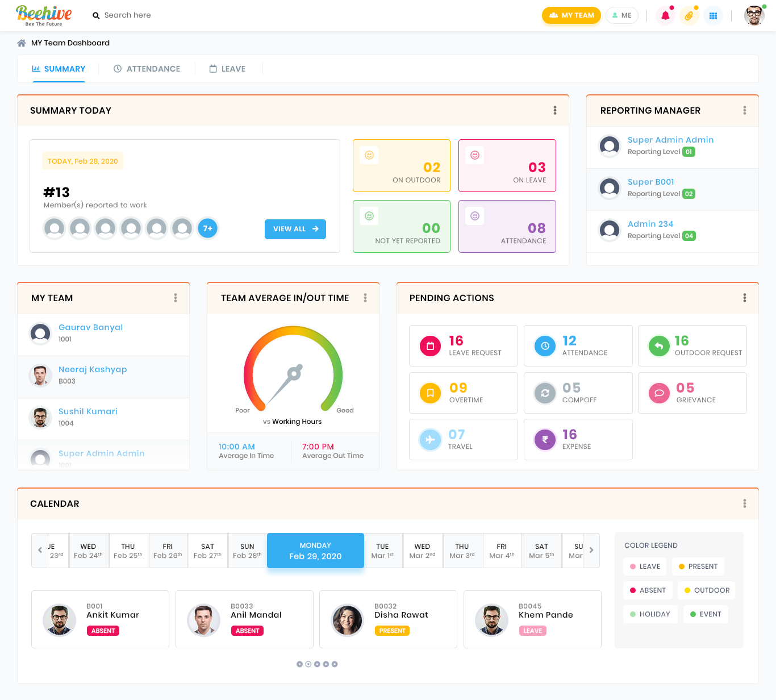Open Super Admin Admin reporting manager link
Viewport: 776px width, 700px height.
pos(670,140)
